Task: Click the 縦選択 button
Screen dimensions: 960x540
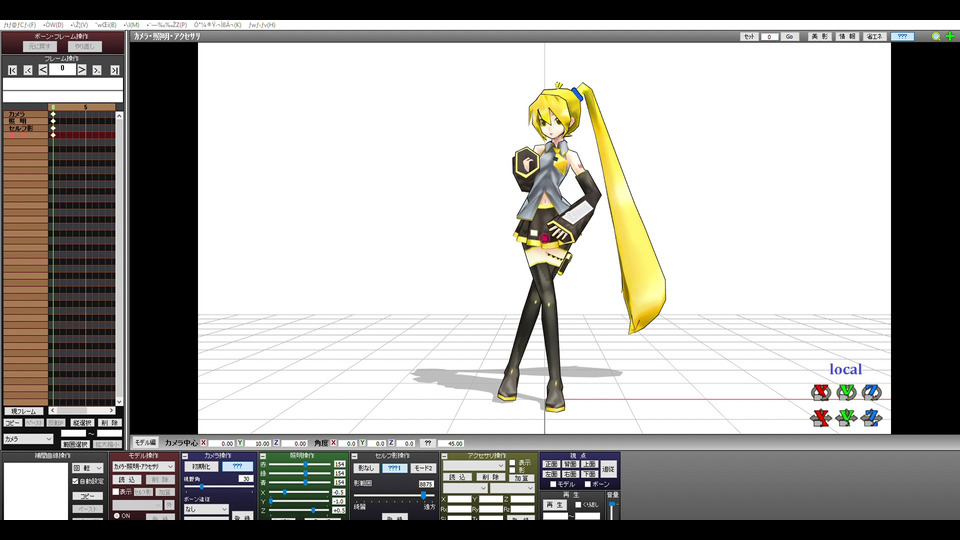Action: [82, 423]
